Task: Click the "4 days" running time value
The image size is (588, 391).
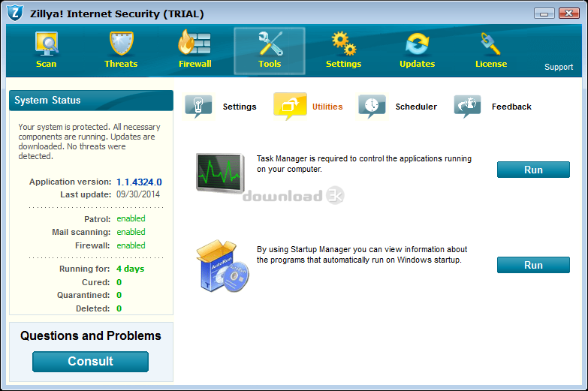Action: point(130,269)
